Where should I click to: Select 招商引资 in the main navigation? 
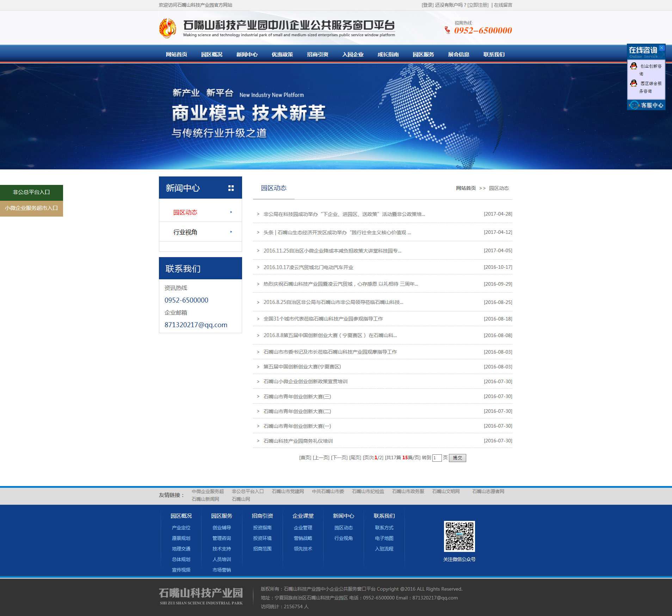(x=317, y=55)
